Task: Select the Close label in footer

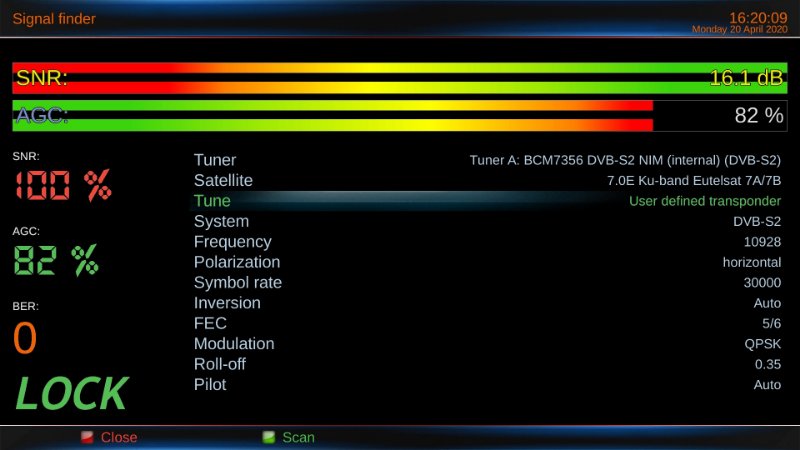Action: (119, 437)
